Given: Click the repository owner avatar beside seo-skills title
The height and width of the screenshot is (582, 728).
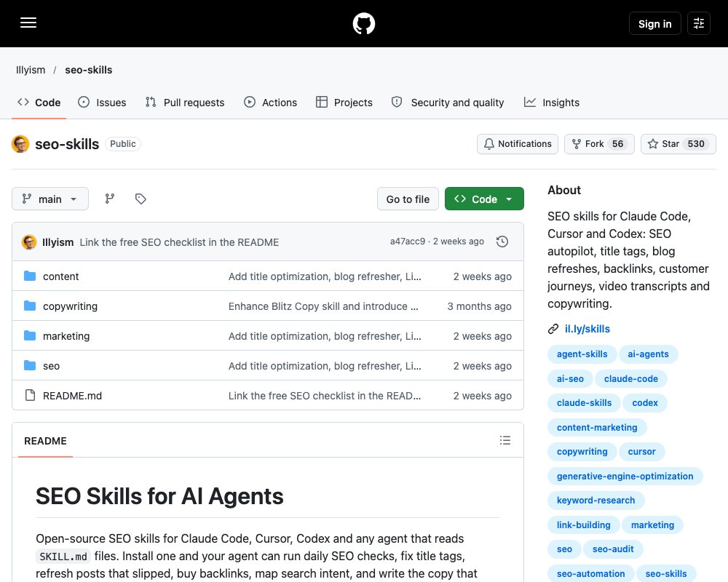Looking at the screenshot, I should 20,144.
